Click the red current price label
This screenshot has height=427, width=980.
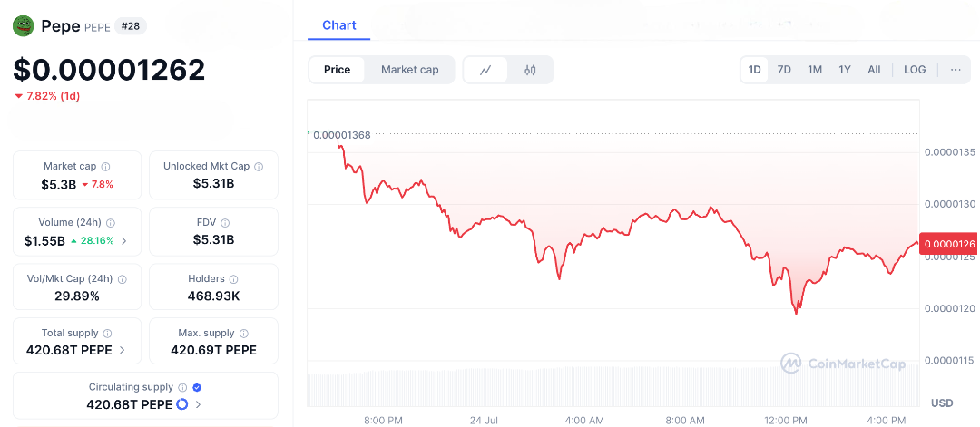pos(947,243)
